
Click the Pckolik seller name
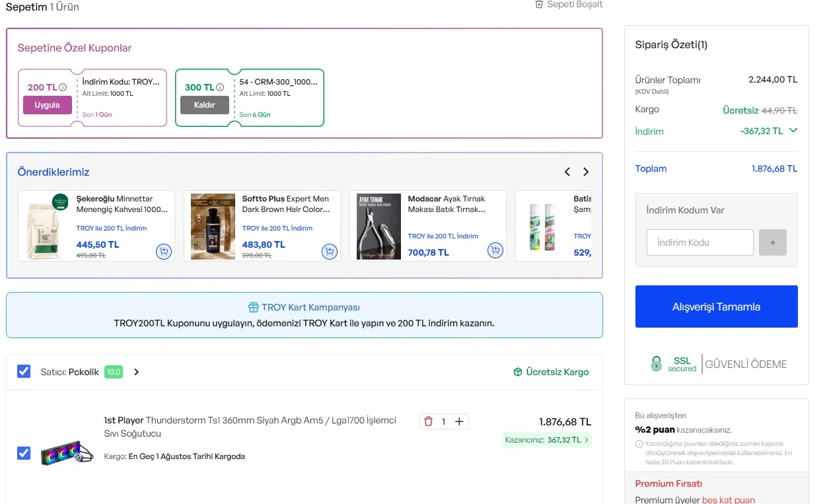[x=84, y=372]
